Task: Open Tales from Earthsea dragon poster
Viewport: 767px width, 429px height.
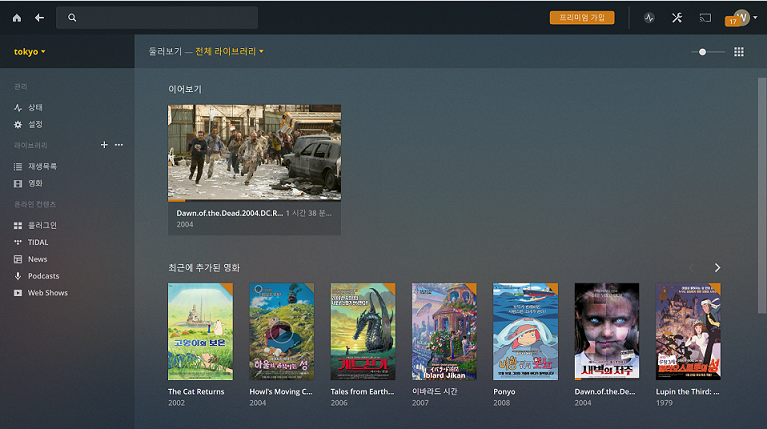Action: (363, 331)
